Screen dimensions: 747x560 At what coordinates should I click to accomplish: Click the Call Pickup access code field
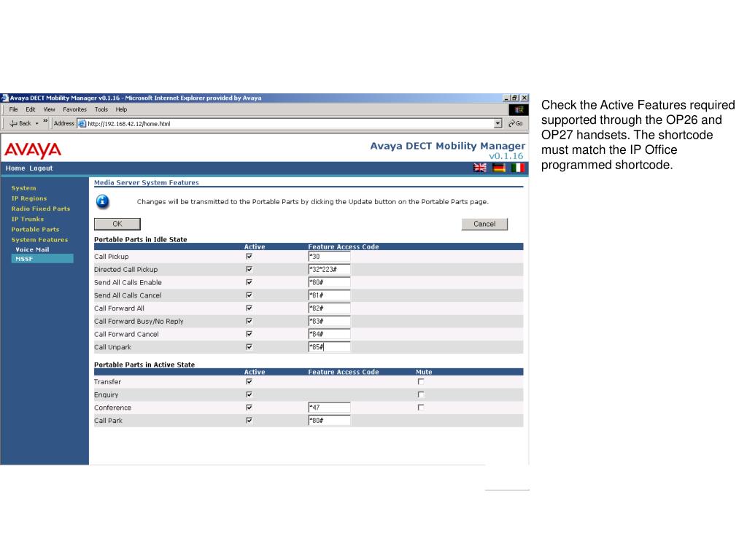[329, 256]
